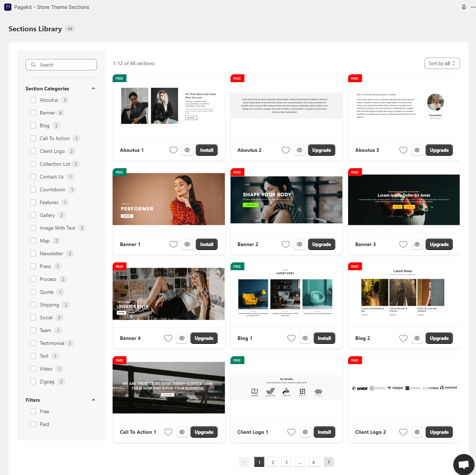Open the chat bubble widget
This screenshot has height=475, width=476.
(464, 464)
